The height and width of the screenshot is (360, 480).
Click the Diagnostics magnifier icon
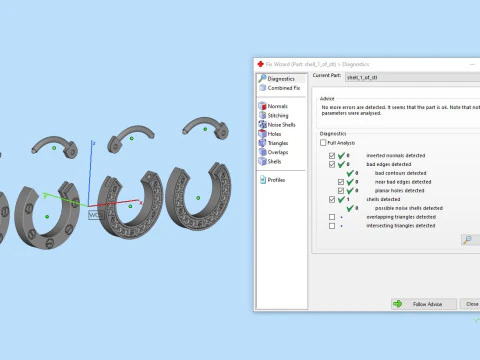262,79
